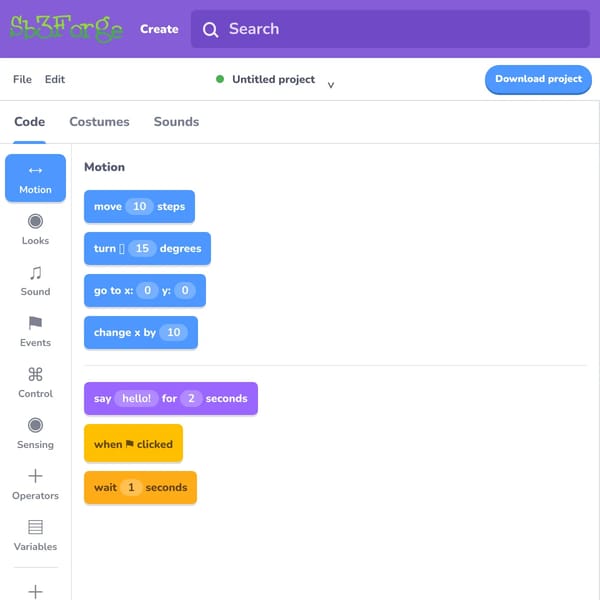
Task: Select the when flag clicked block
Action: pyautogui.click(x=133, y=444)
